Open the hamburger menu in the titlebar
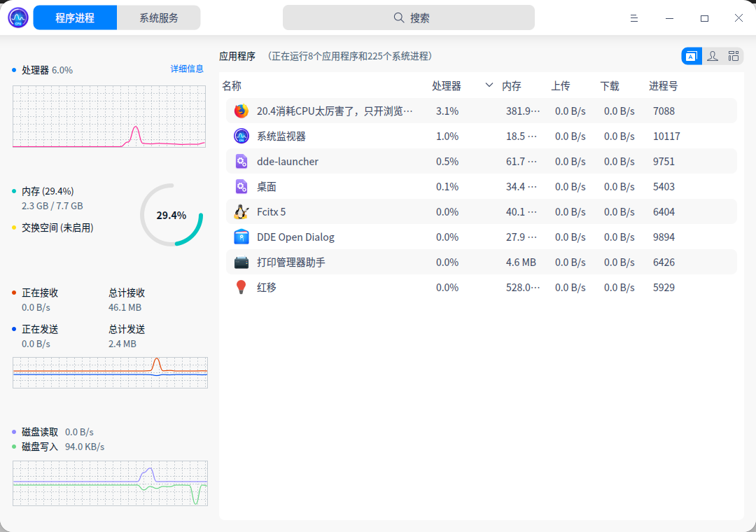 pos(633,17)
